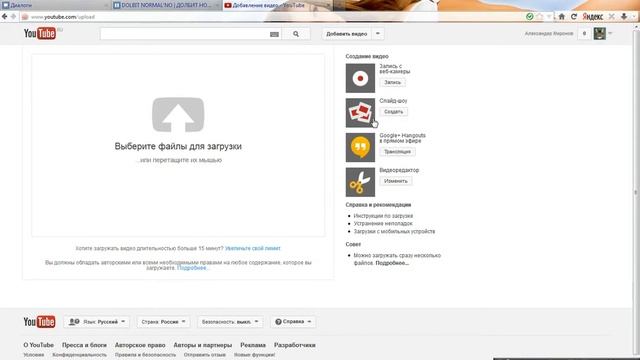Open the Пресса и блоги footer link
This screenshot has width=640, height=360.
coord(84,345)
